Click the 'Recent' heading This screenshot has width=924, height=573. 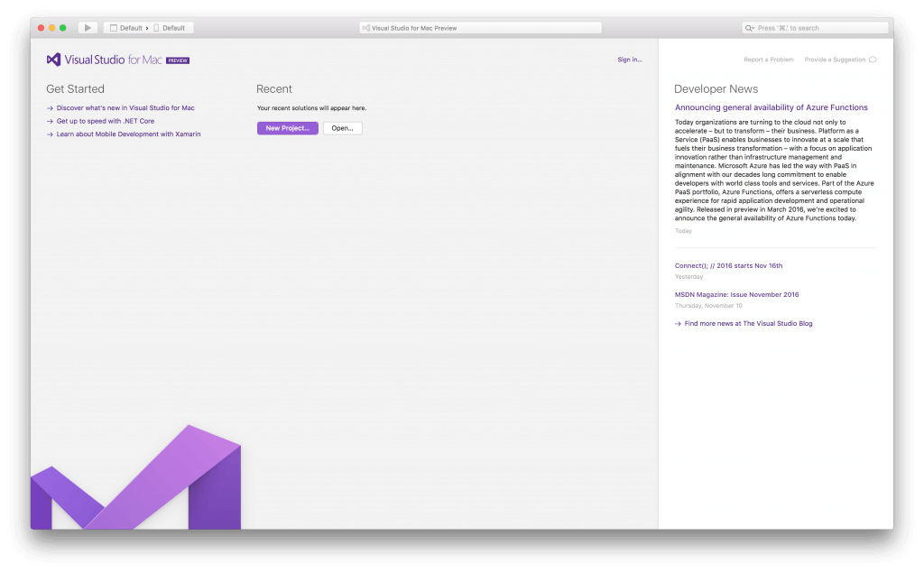[274, 89]
